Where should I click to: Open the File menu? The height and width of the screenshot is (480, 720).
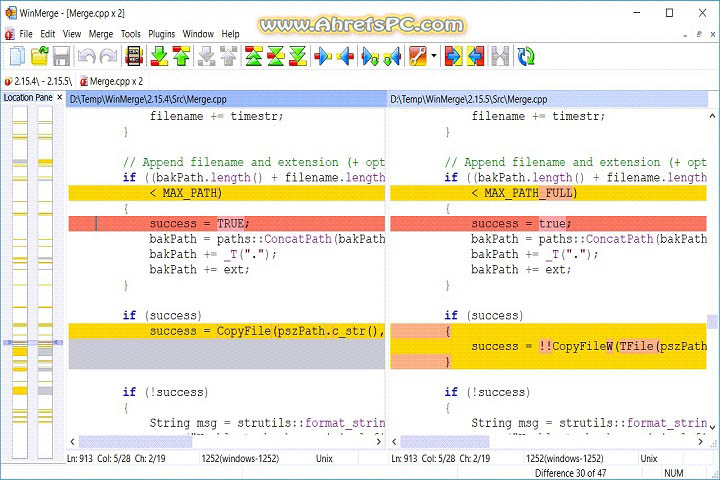click(26, 34)
